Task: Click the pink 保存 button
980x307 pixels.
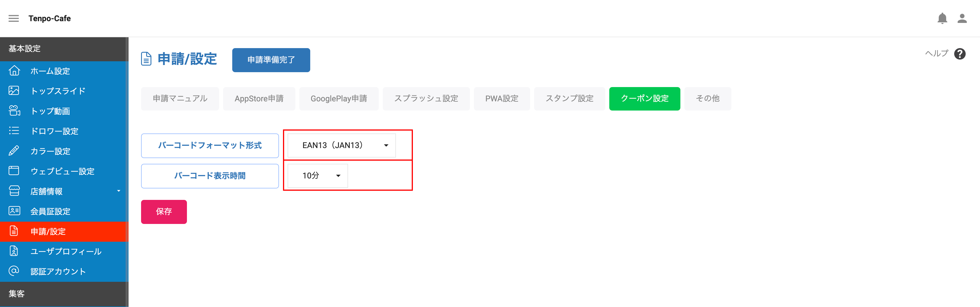Action: coord(164,212)
